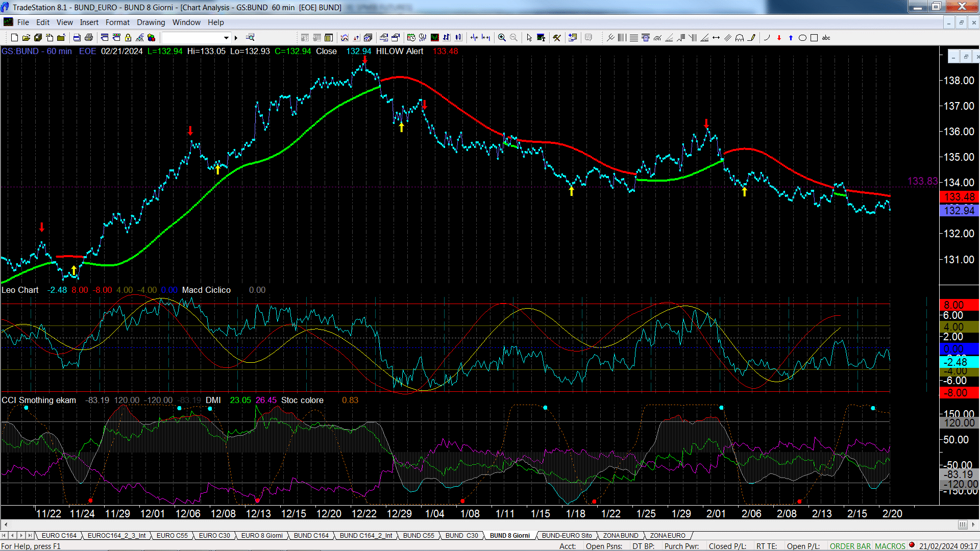Click the padlock icon in toolbar
980x551 pixels.
click(128, 38)
